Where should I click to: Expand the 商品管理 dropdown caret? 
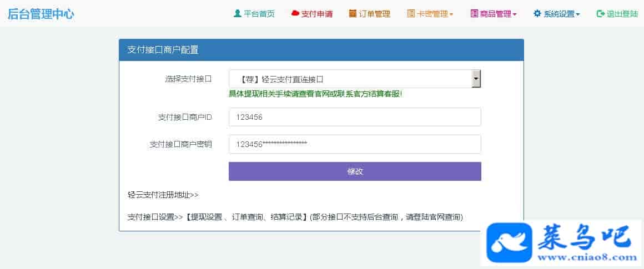tap(515, 14)
